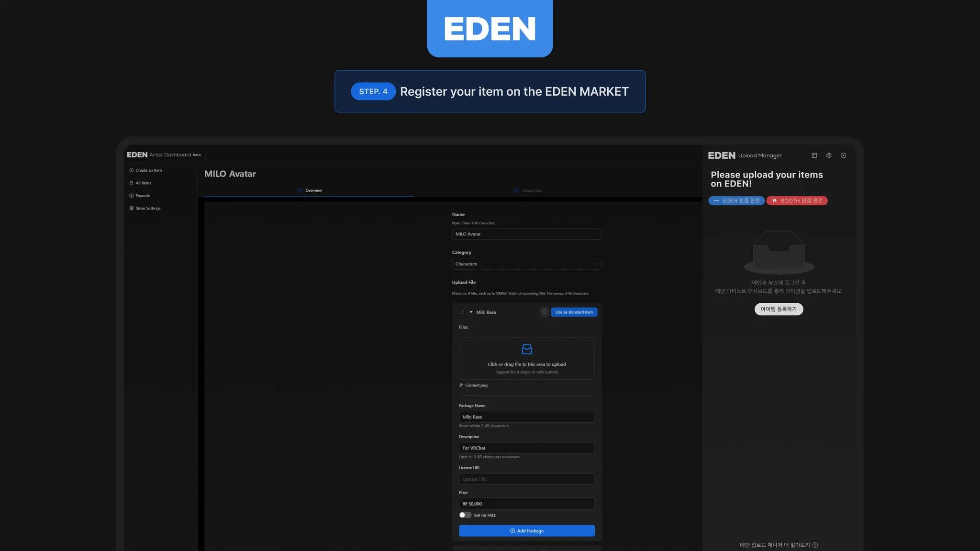980x551 pixels.
Task: Click the drag handle beside Milo Base
Action: click(x=462, y=312)
